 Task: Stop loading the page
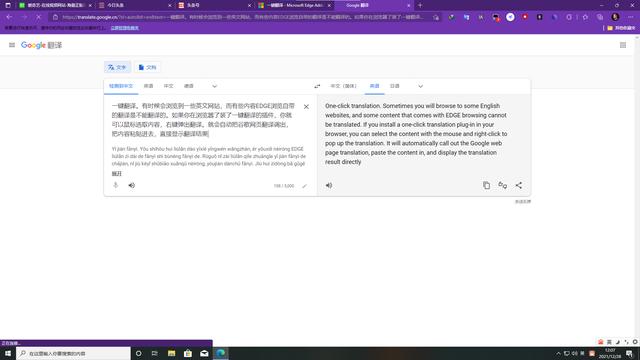click(38, 17)
